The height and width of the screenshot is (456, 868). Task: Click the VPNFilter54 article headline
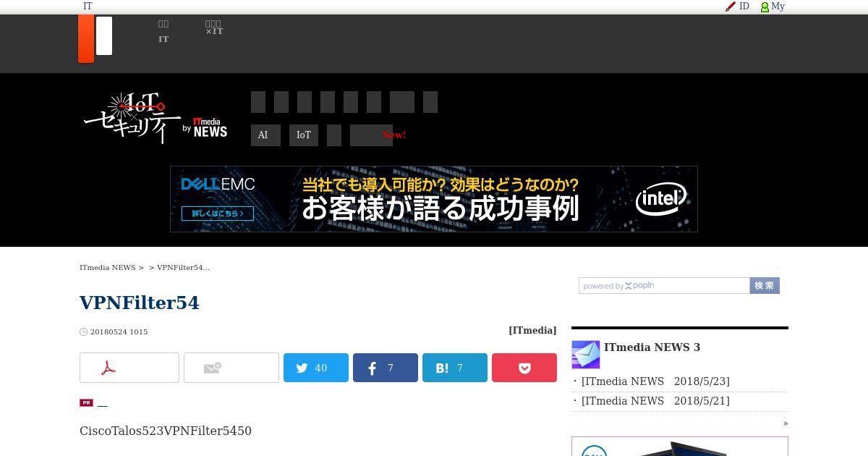[140, 303]
